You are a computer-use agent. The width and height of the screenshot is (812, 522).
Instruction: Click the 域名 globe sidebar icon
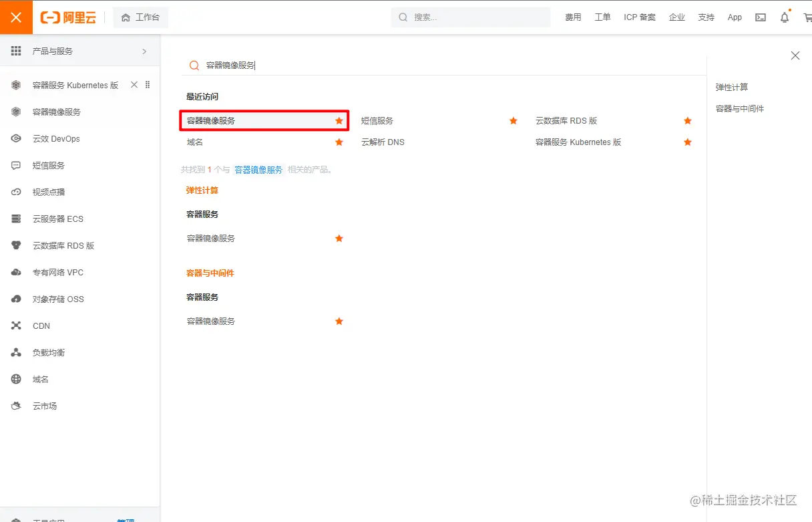(17, 379)
